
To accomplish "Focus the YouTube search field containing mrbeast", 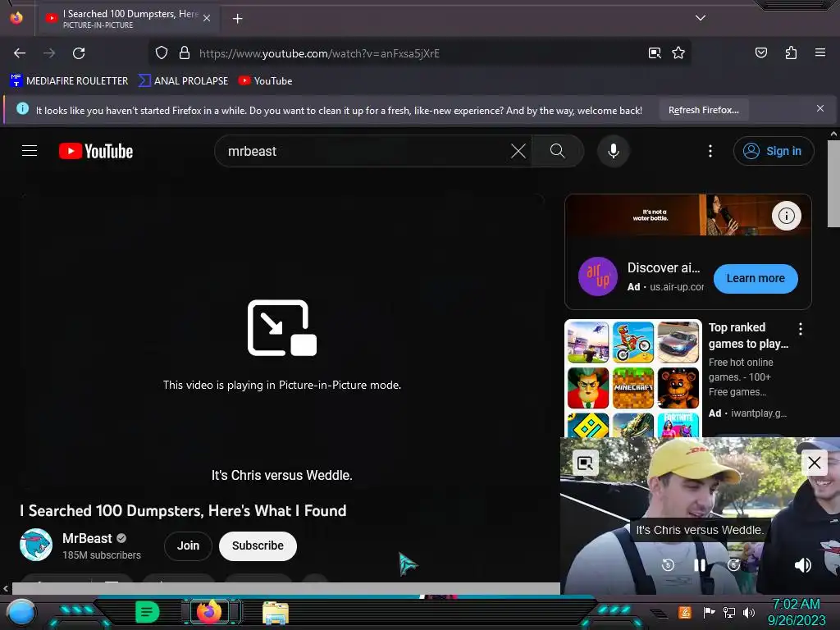I will (364, 151).
